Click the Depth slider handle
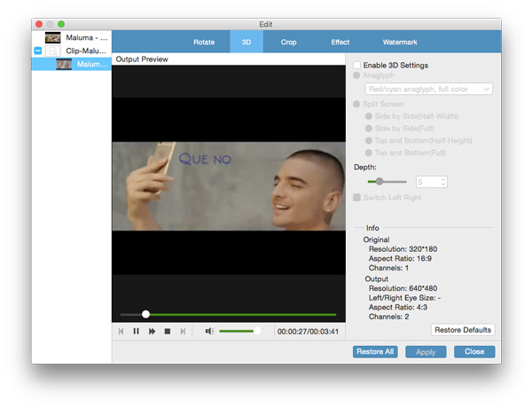Image resolution: width=532 pixels, height=408 pixels. (x=379, y=182)
